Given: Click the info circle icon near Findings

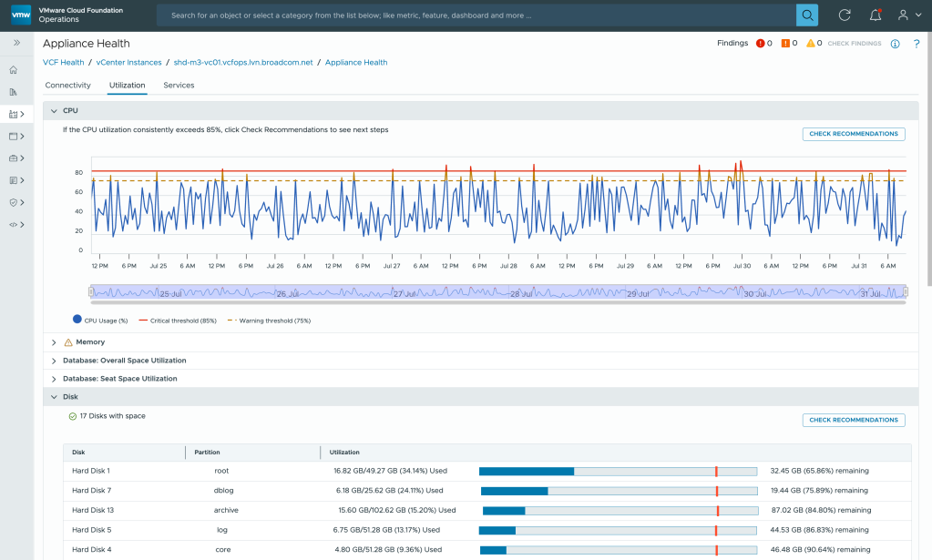Looking at the screenshot, I should coord(895,44).
